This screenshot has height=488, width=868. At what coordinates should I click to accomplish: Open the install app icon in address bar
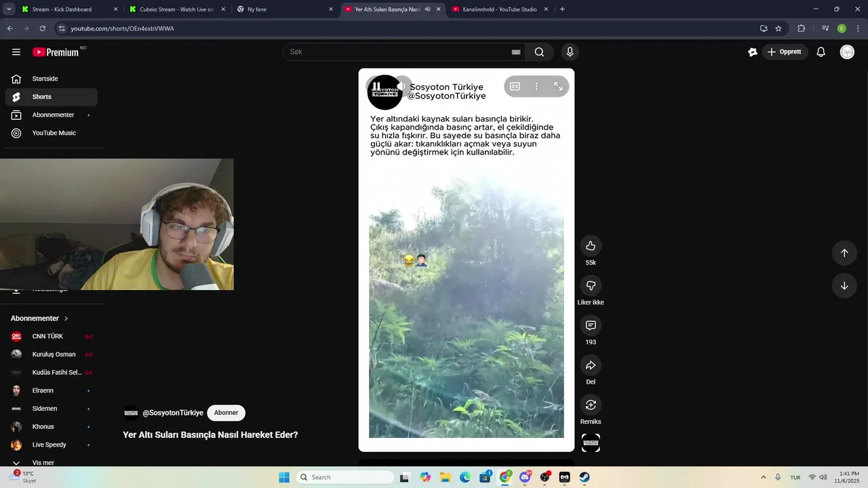point(764,28)
